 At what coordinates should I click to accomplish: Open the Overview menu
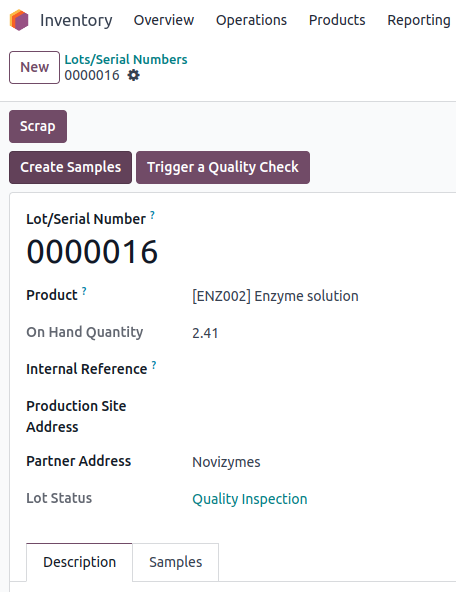(x=164, y=20)
